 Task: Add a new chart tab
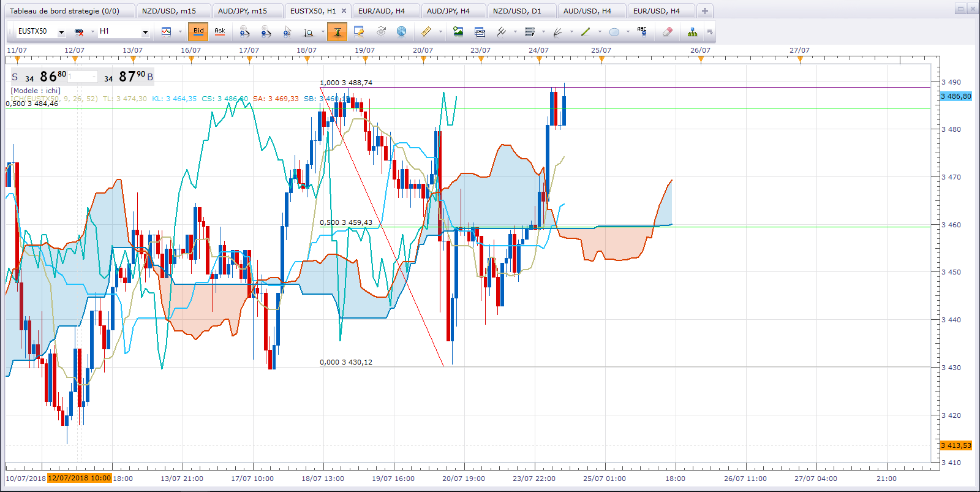[705, 11]
